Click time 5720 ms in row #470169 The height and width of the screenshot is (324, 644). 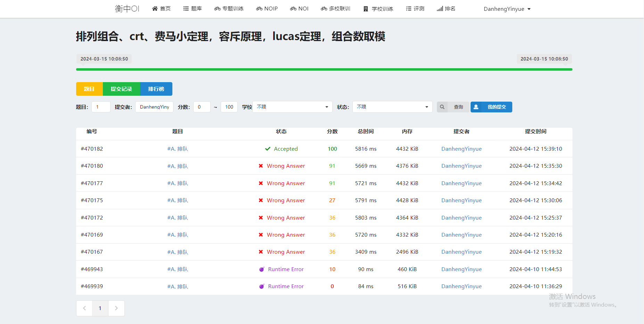[x=366, y=235]
